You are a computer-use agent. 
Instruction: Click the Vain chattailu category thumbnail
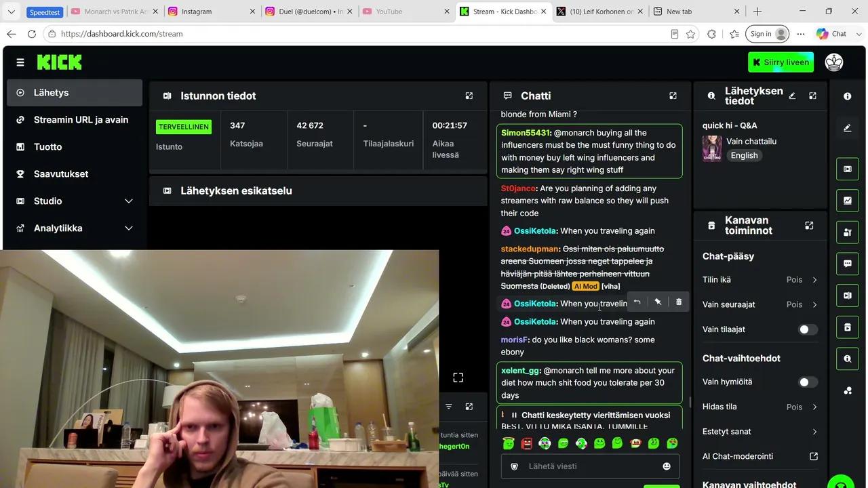tap(712, 148)
